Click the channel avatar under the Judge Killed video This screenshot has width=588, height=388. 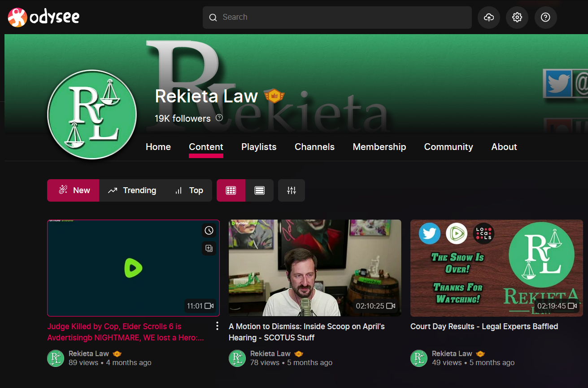pos(56,358)
